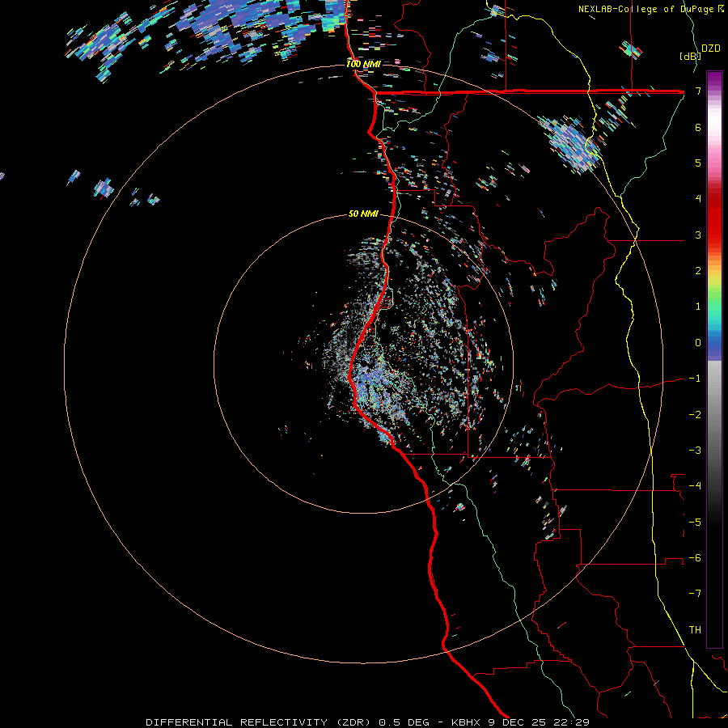The width and height of the screenshot is (728, 728).
Task: Select the 3 dB scale label
Action: pyautogui.click(x=698, y=235)
